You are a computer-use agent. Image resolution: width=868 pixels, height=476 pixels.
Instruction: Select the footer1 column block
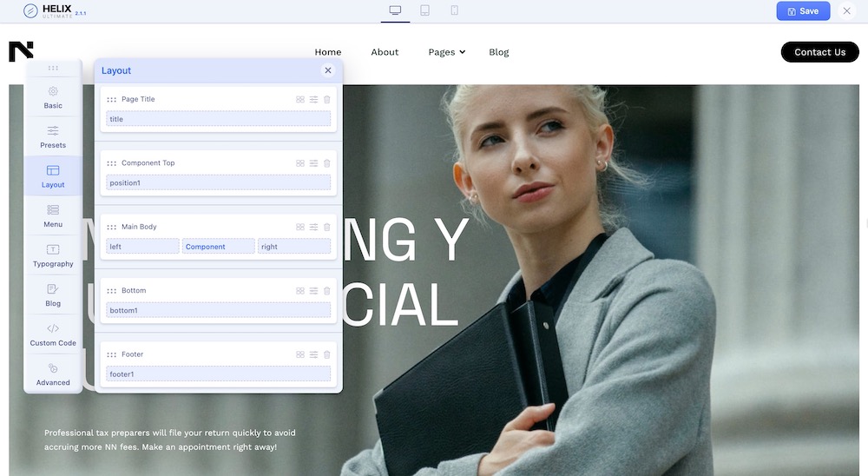pos(218,374)
